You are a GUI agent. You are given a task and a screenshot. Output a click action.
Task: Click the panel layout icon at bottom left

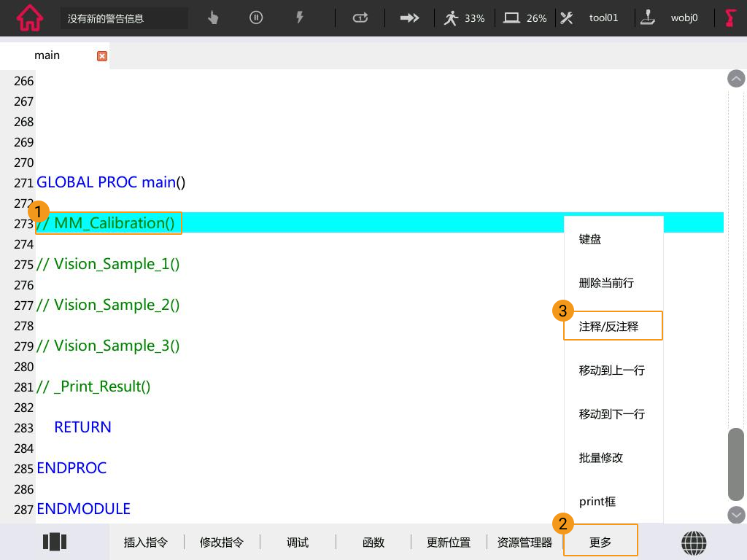click(x=55, y=542)
